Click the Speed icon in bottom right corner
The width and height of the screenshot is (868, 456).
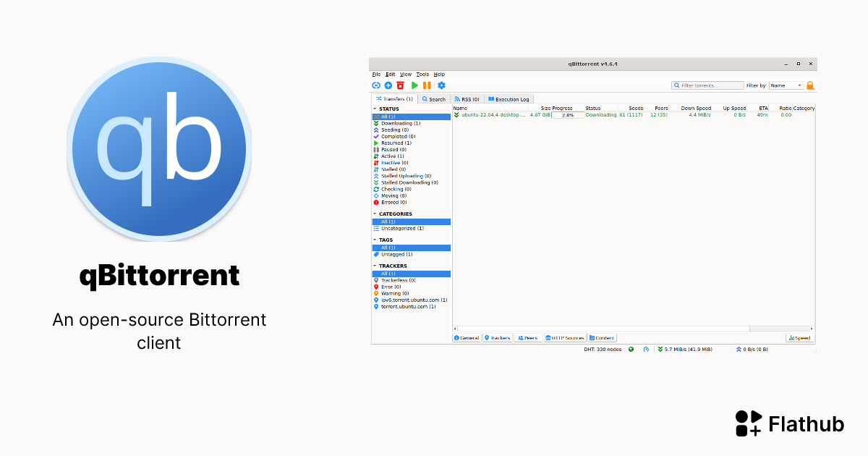pyautogui.click(x=799, y=337)
